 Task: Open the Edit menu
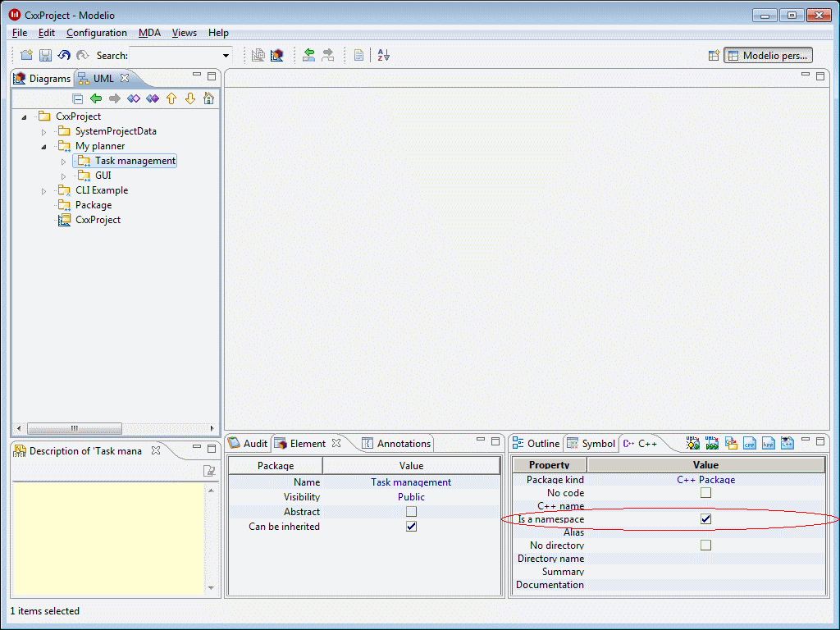(47, 33)
